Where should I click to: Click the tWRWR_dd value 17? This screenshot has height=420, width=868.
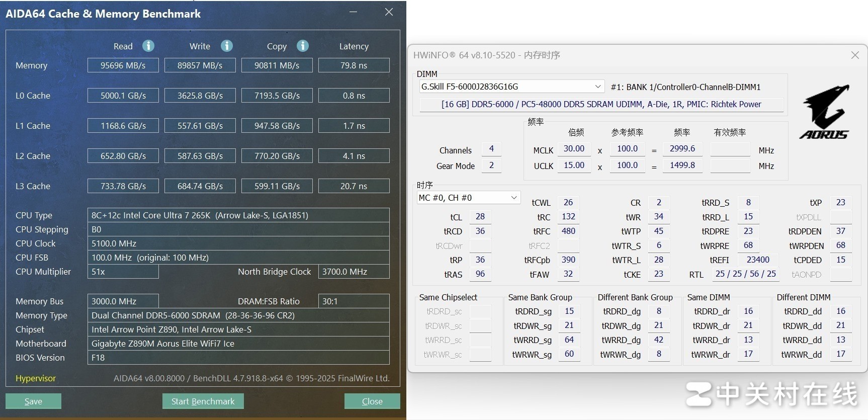click(841, 354)
